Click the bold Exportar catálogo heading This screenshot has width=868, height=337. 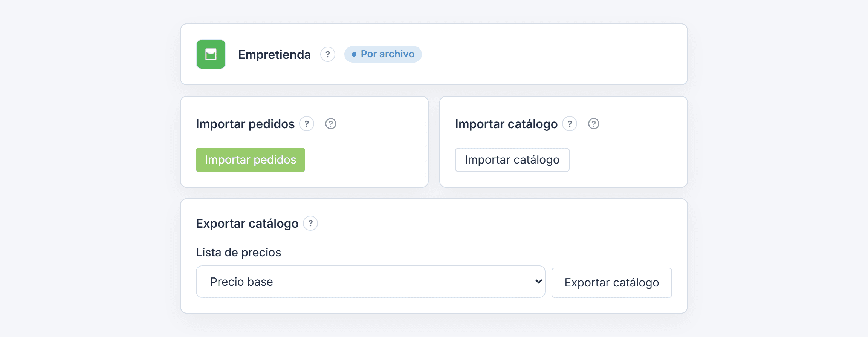tap(247, 224)
